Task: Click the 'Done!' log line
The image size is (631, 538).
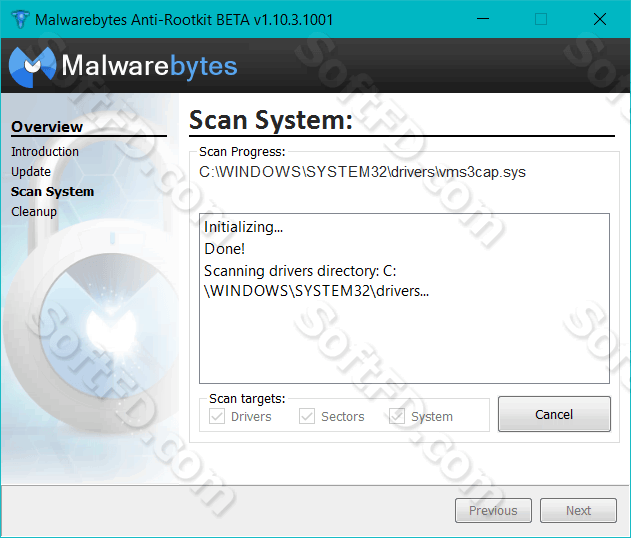Action: pos(225,249)
